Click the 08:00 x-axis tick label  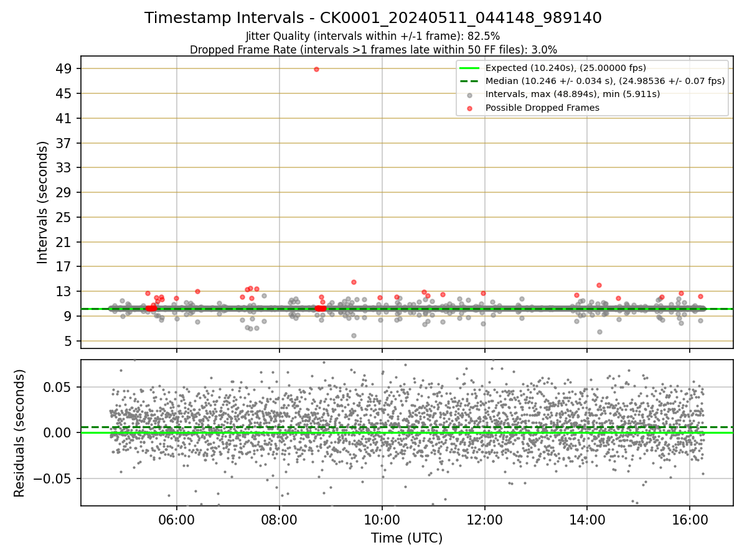pos(280,519)
